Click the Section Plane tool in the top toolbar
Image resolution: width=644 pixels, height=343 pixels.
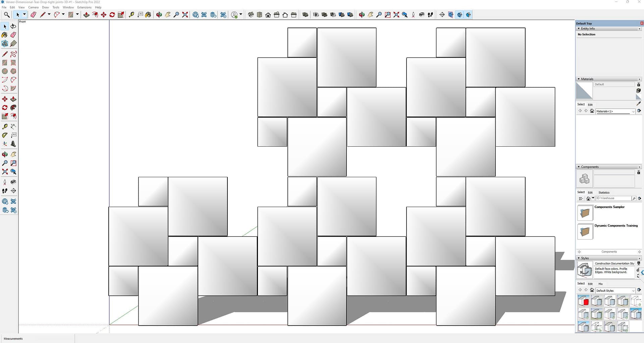[442, 15]
